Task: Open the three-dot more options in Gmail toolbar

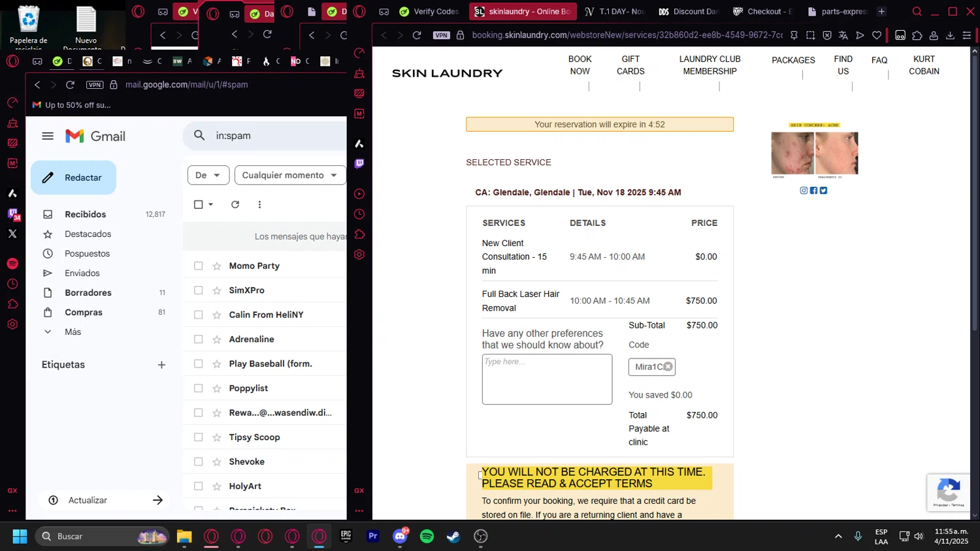Action: (x=259, y=204)
